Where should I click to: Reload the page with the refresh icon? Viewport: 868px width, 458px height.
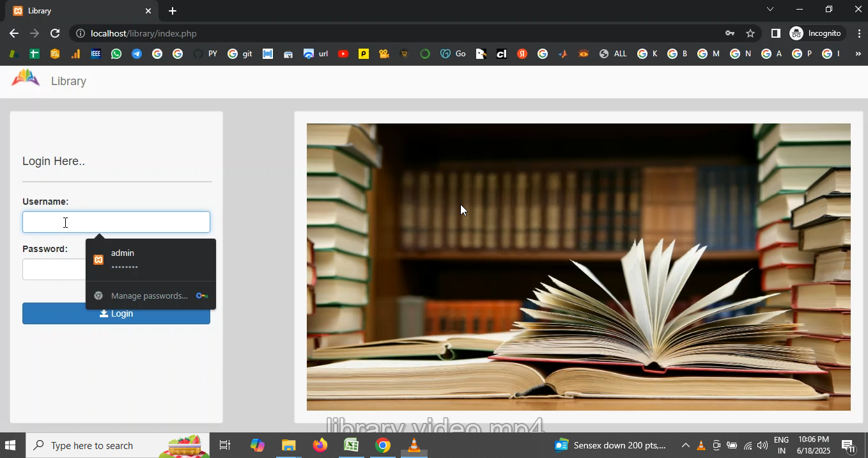click(55, 33)
